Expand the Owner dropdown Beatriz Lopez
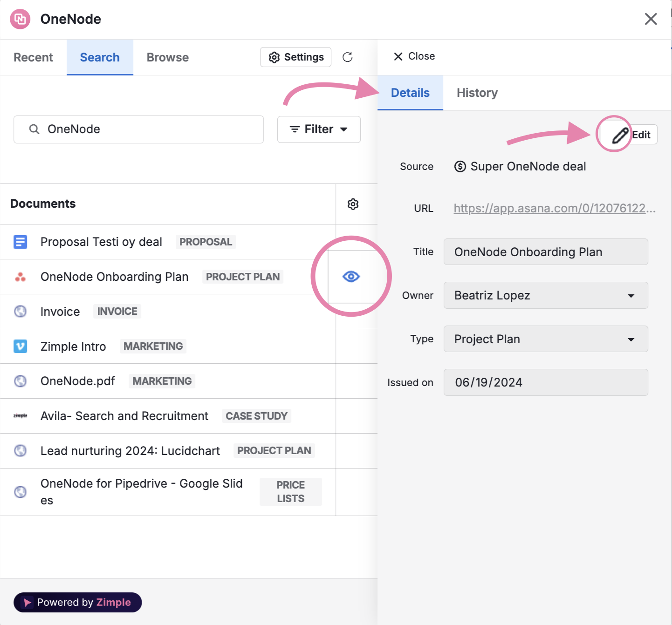The height and width of the screenshot is (625, 672). coord(546,295)
